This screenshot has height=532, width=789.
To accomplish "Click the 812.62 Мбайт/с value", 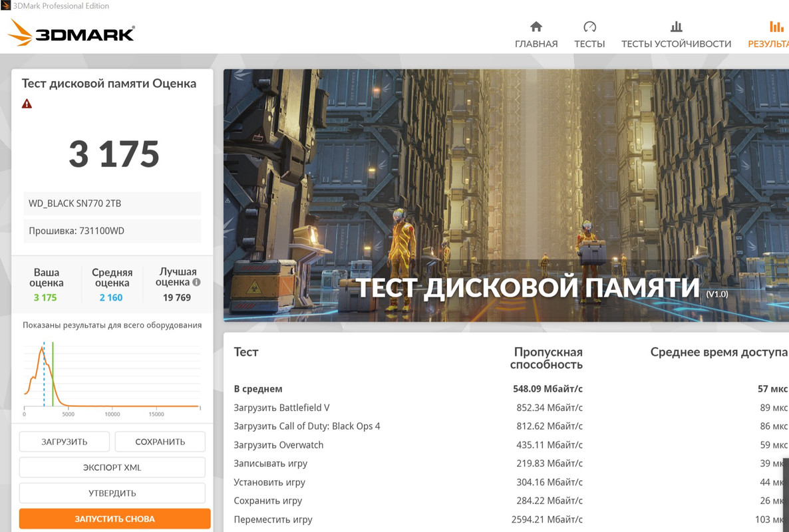I will coord(550,426).
